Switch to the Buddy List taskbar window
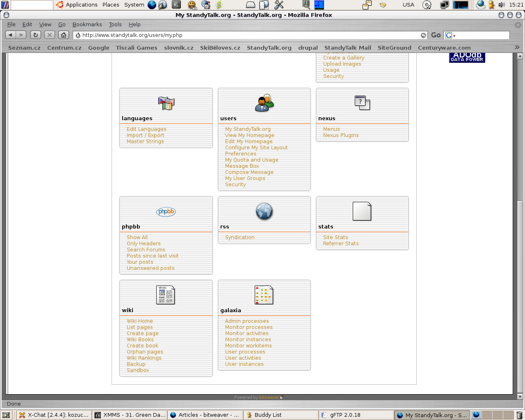The width and height of the screenshot is (525, 420). coord(281,415)
